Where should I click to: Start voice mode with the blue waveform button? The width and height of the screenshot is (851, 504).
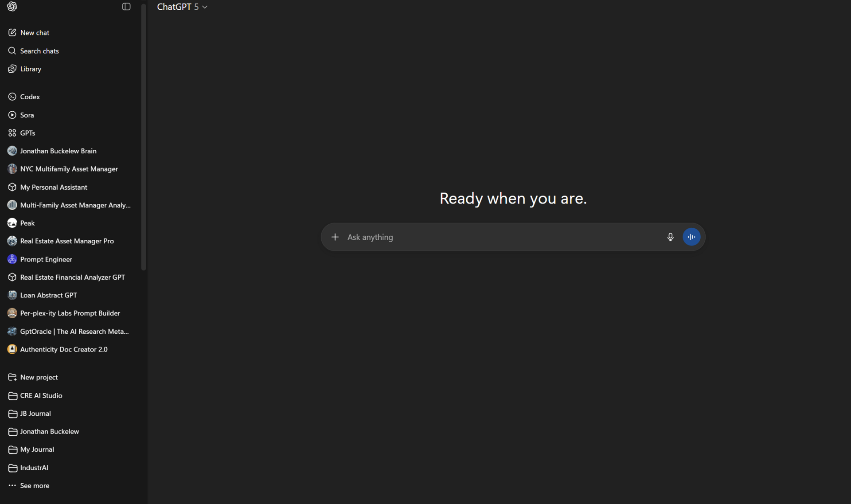coord(691,237)
